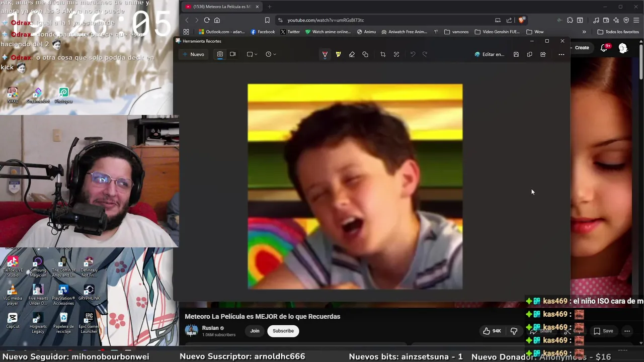
Task: Open Facebook bookmark
Action: point(263,32)
